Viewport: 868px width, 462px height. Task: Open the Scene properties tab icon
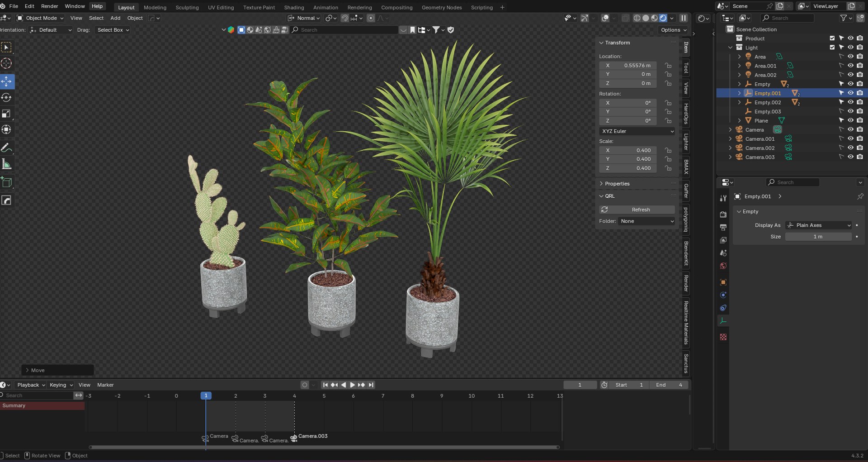pyautogui.click(x=723, y=253)
